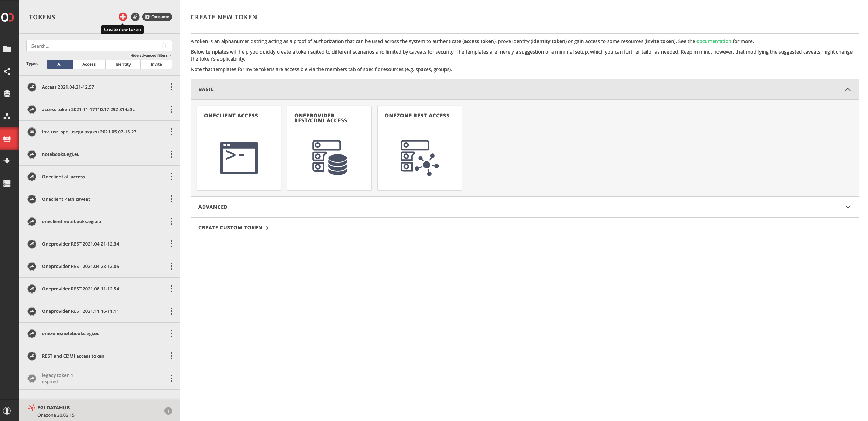868x421 pixels.
Task: Select the Invite token type filter
Action: (x=155, y=64)
